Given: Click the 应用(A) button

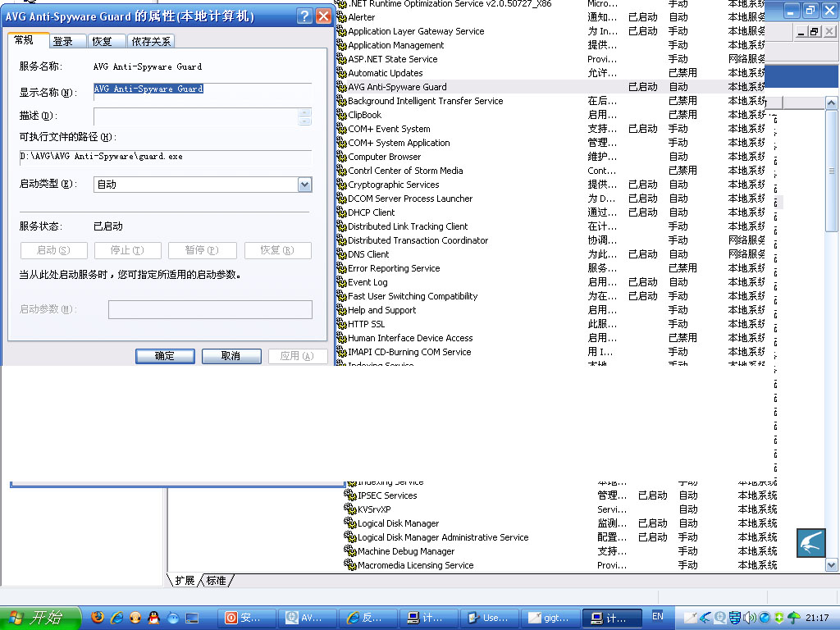Looking at the screenshot, I should 297,356.
